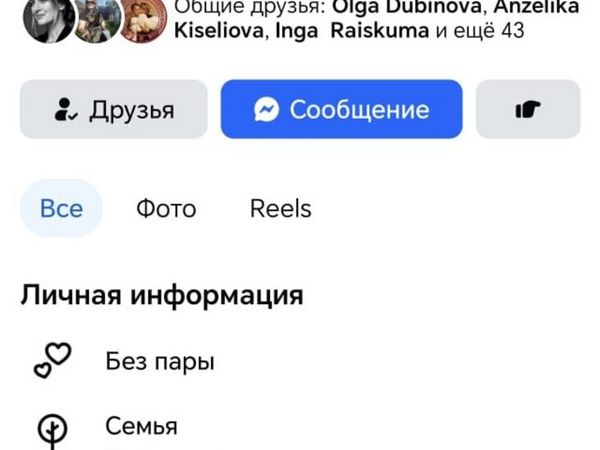Switch to the Reels tab
600x450 pixels.
point(280,209)
